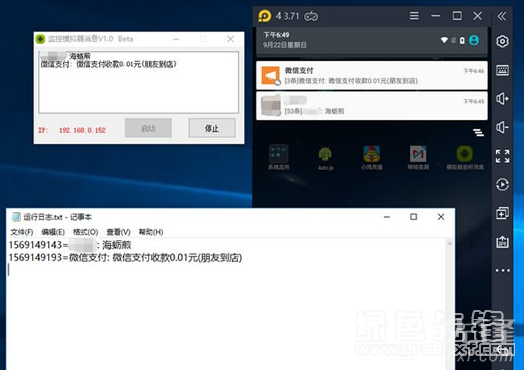Image resolution: width=524 pixels, height=370 pixels.
Task: Click the blurred avatar on chat notification
Action: click(271, 106)
